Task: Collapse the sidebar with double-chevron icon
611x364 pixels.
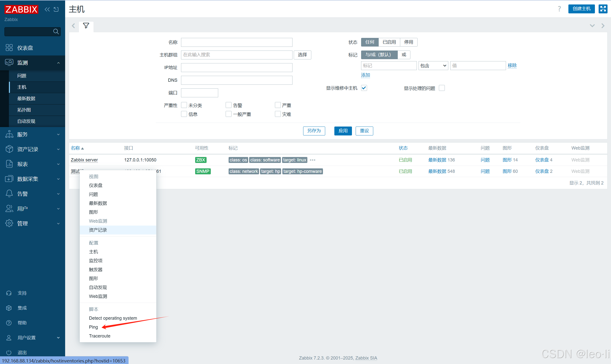Action: coord(47,9)
